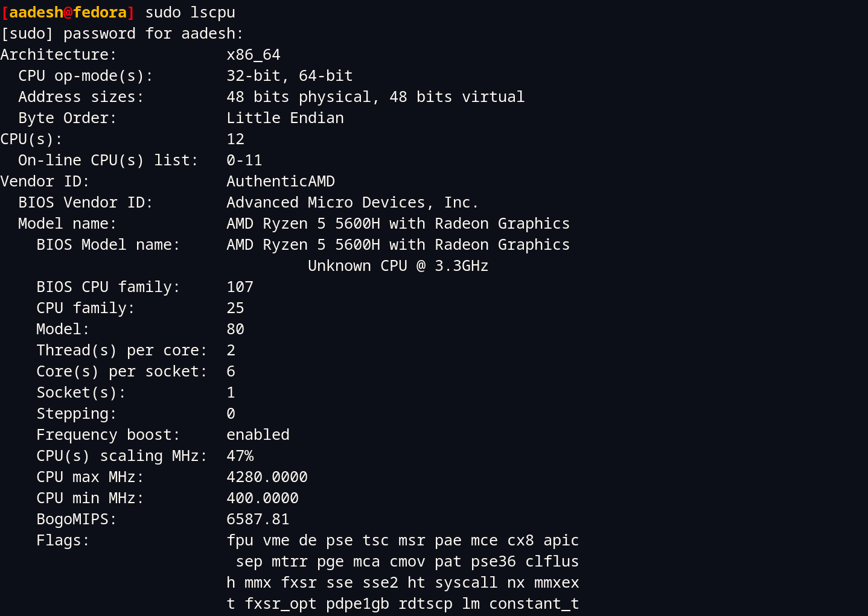This screenshot has height=616, width=868.
Task: Click 'Advanced Micro Devices, Inc.' text
Action: pyautogui.click(x=353, y=203)
